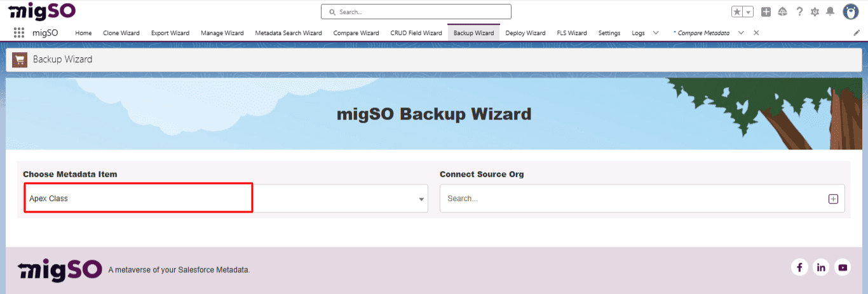Click the Connect Source Org search field
The image size is (868, 294).
click(642, 199)
